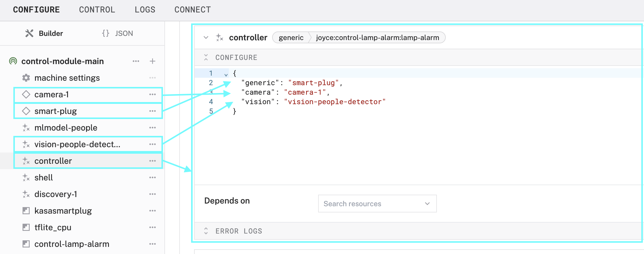Click the Depends on label
This screenshot has height=254, width=644.
point(227,201)
